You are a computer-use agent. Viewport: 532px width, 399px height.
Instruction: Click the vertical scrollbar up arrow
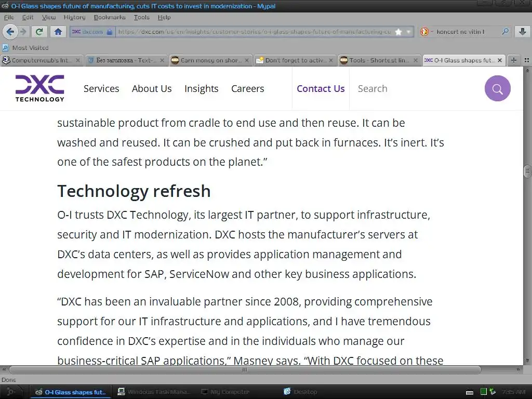[528, 71]
